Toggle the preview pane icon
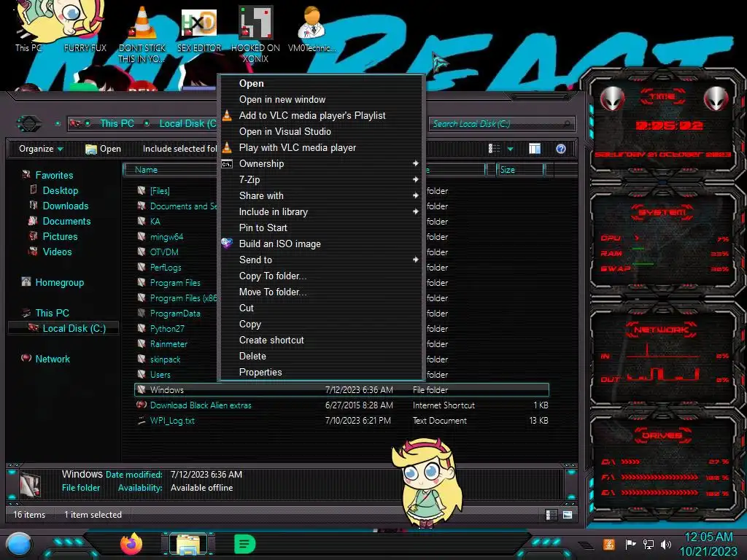747x560 pixels. pos(535,149)
